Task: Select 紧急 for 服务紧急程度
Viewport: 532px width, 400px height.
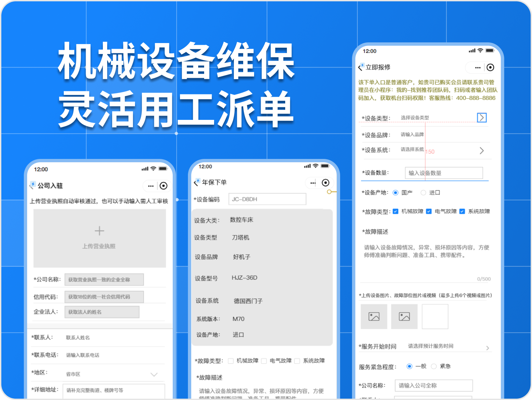Action: (434, 366)
